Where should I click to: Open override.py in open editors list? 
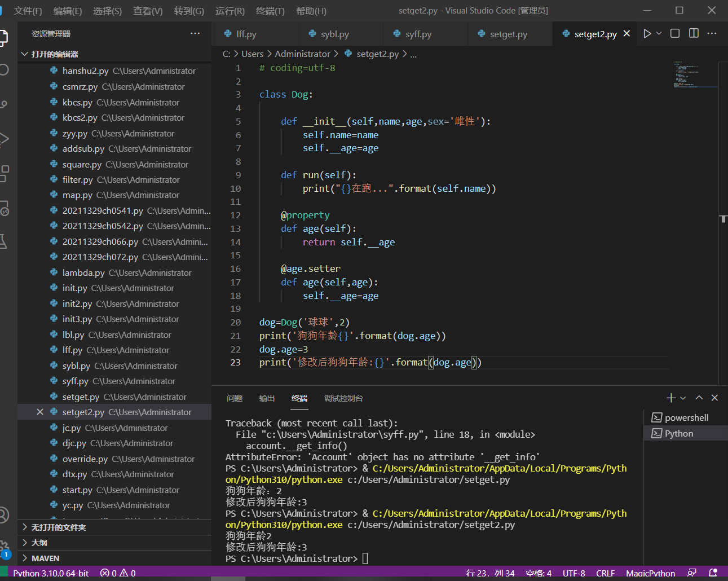pos(85,459)
